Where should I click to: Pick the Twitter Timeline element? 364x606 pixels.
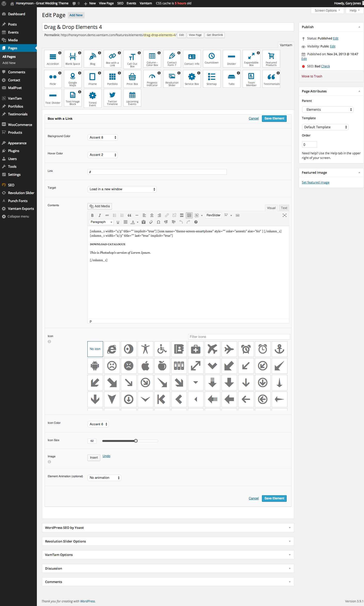(112, 98)
